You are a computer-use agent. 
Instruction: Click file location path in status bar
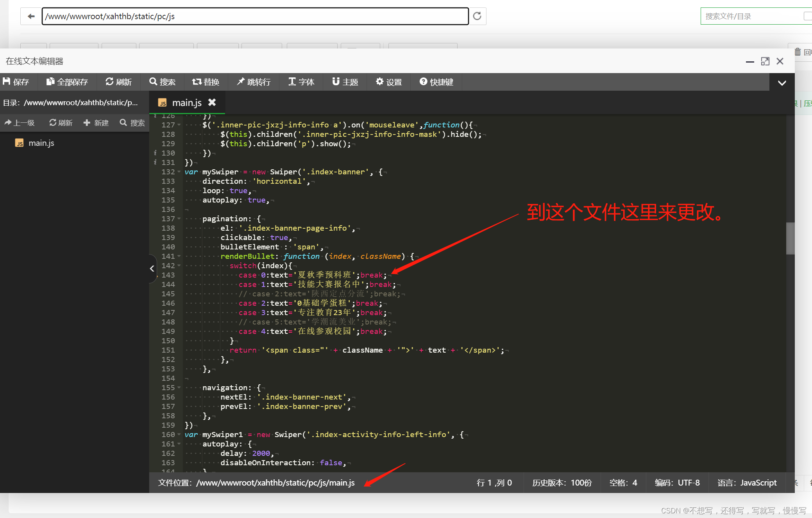(x=256, y=483)
